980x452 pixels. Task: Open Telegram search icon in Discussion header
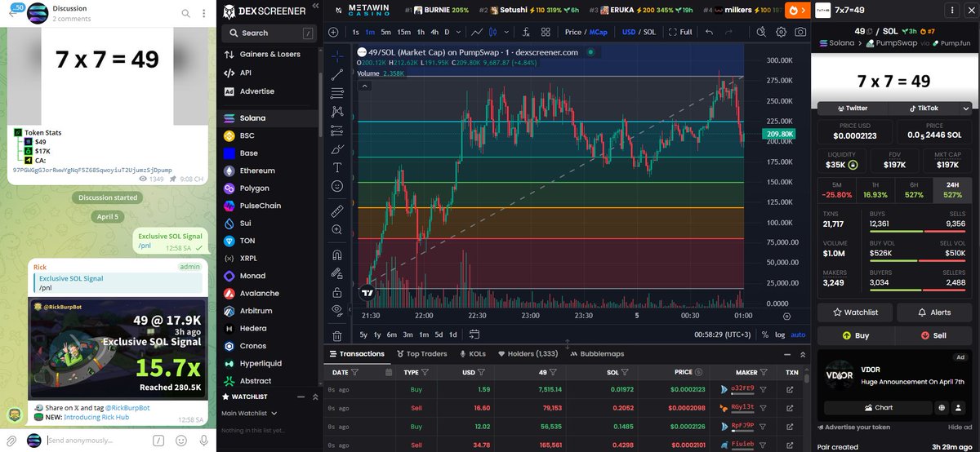(185, 13)
